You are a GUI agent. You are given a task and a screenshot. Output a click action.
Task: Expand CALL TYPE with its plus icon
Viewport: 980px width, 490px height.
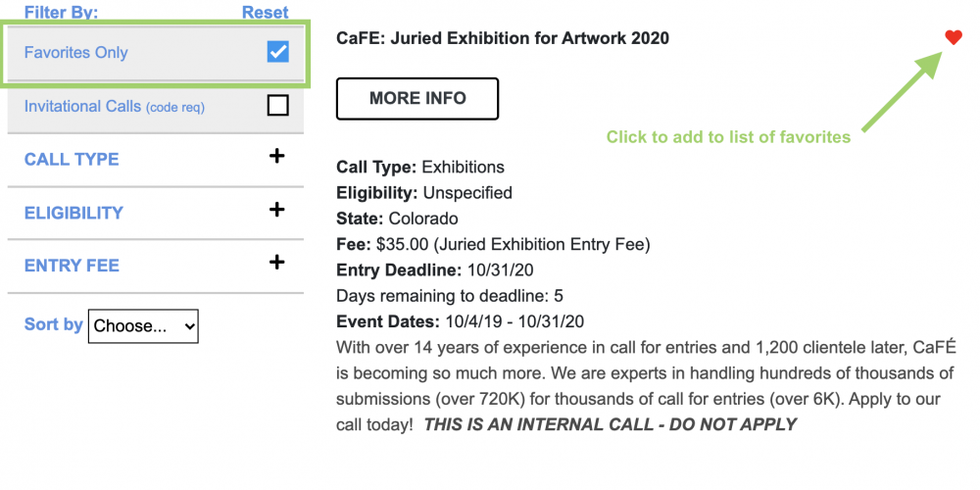pyautogui.click(x=277, y=156)
